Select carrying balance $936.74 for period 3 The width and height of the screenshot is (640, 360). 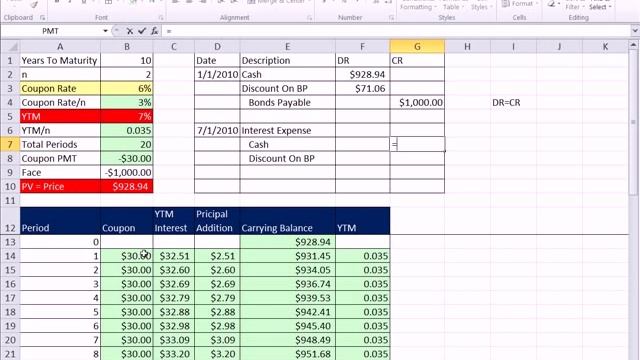point(288,284)
